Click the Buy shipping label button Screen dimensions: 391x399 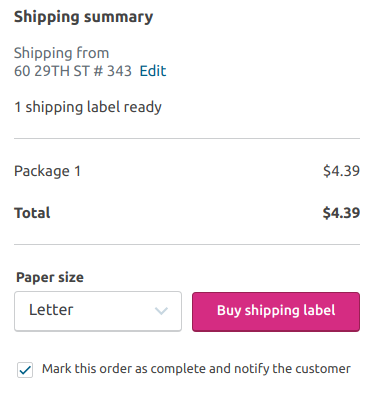coord(276,312)
